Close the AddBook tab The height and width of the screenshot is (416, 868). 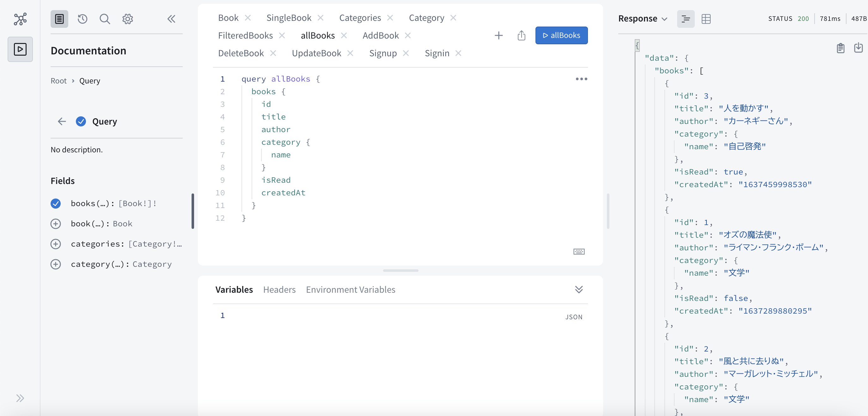click(x=408, y=35)
